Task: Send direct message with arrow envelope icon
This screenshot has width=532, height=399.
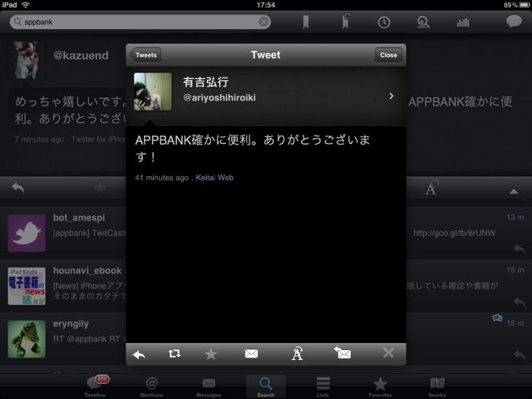Action: (x=342, y=353)
